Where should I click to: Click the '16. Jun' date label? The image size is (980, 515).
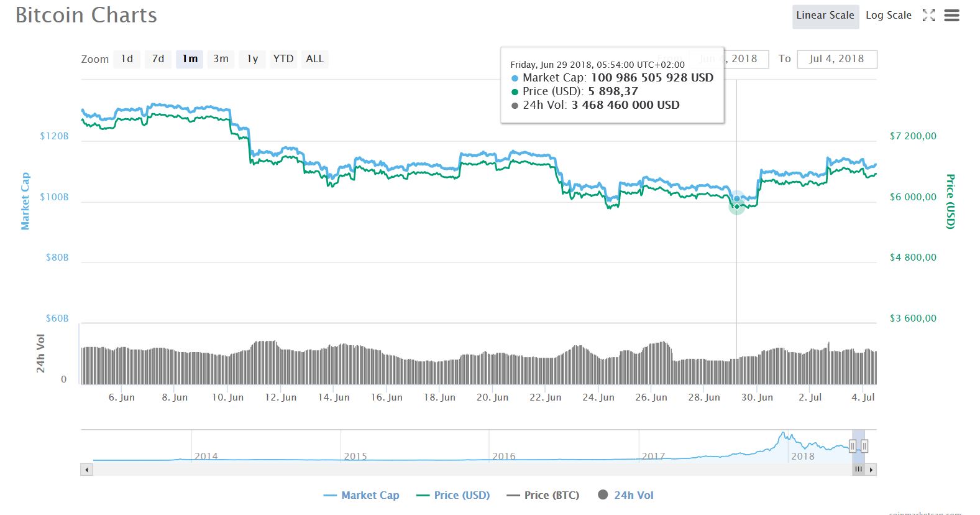pos(387,397)
